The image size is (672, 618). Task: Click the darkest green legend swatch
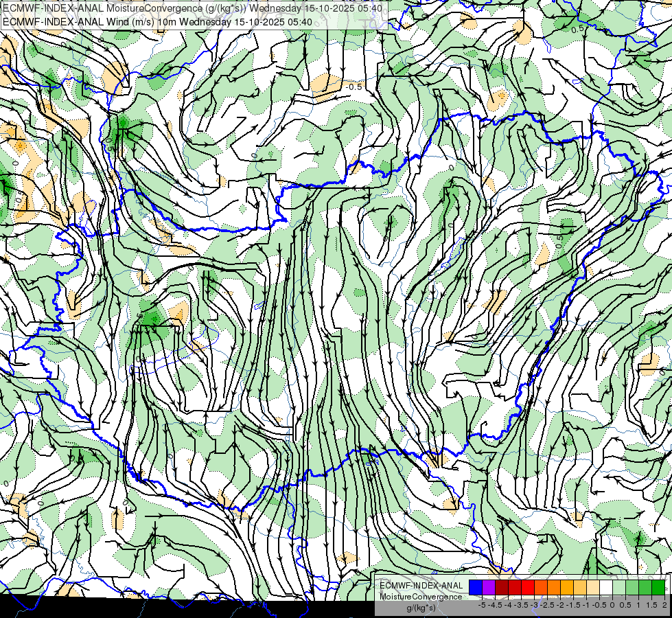tap(658, 587)
